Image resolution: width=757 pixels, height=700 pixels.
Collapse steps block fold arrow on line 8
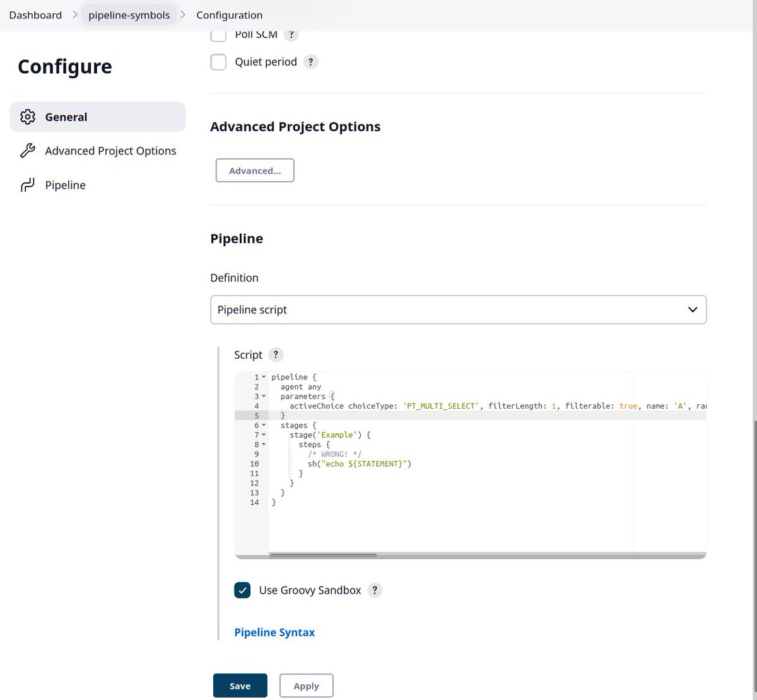tap(264, 445)
